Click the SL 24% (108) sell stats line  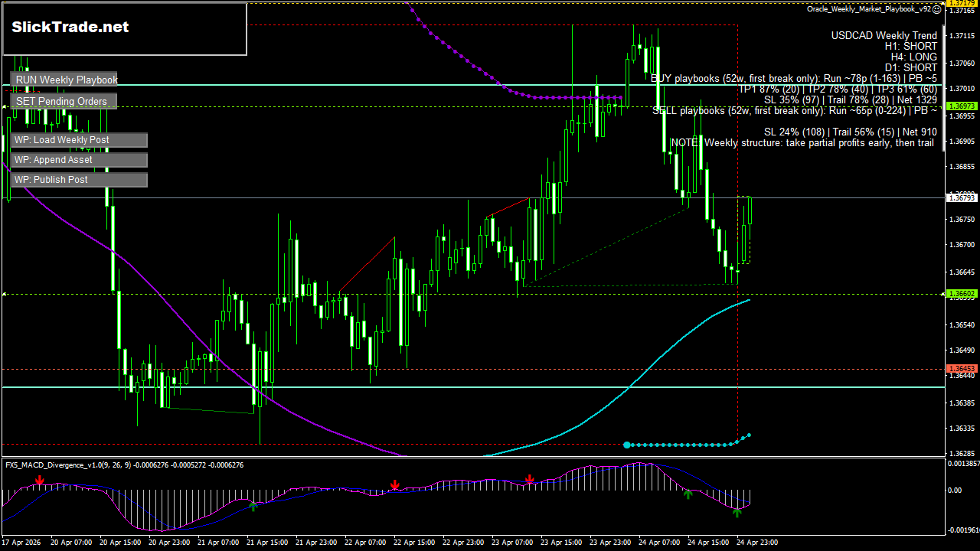coord(851,132)
